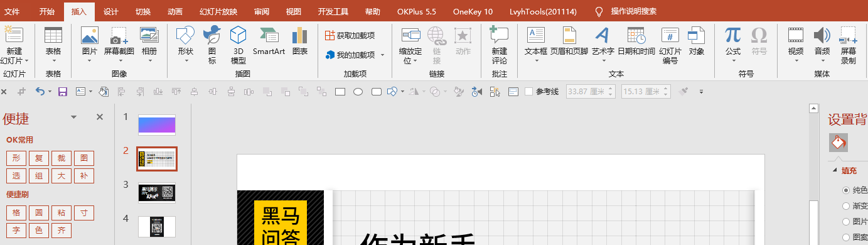
Task: Click the 裁 button in 便捷 panel
Action: tap(61, 158)
